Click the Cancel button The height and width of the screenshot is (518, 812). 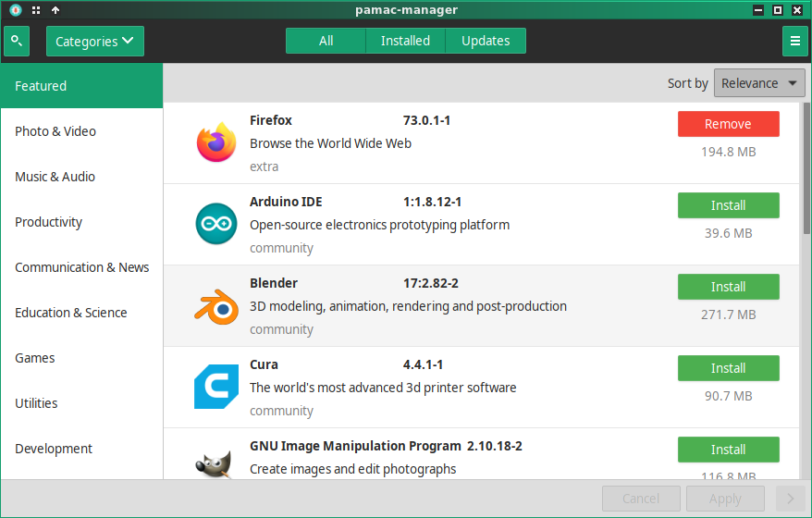point(641,499)
